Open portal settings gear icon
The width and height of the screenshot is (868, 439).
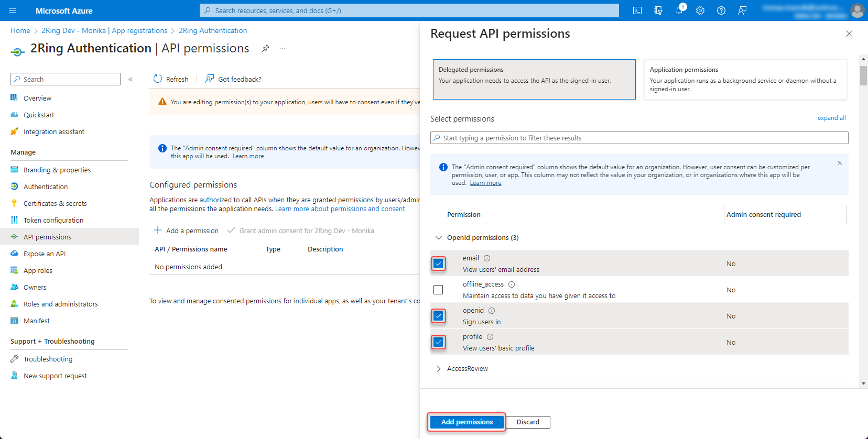700,10
